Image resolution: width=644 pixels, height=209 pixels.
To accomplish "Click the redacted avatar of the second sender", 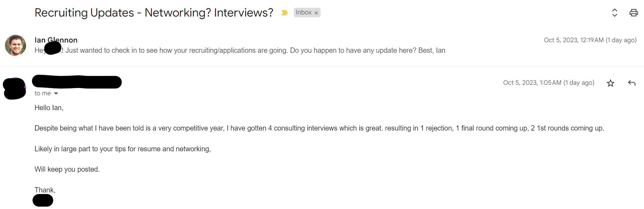I will click(14, 88).
